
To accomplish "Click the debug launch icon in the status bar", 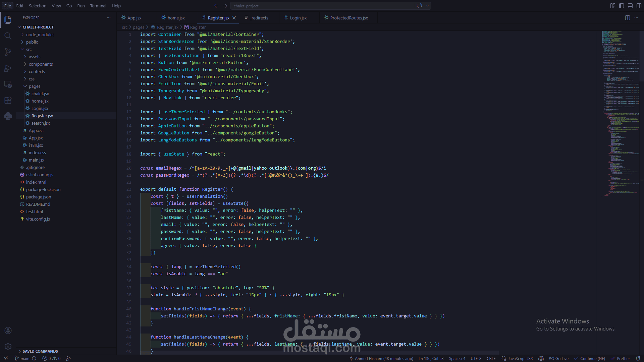I will click(68, 358).
